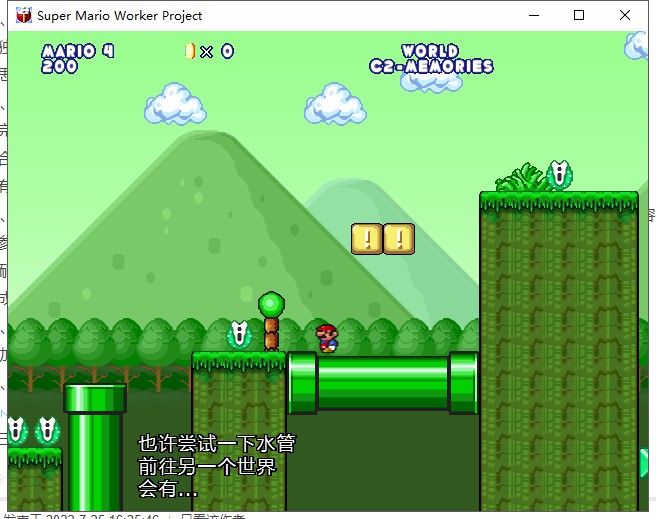The image size is (656, 519).
Task: Click the right yellow exclamation block
Action: pos(399,239)
